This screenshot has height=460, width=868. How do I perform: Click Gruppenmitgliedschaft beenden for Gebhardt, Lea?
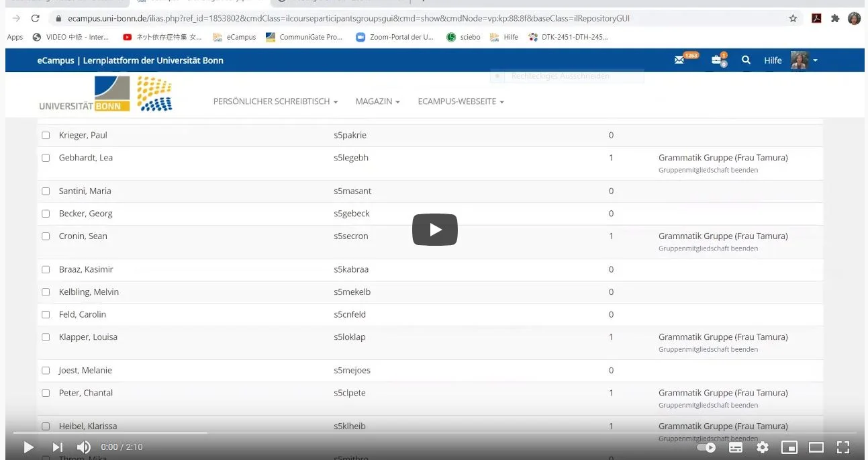pyautogui.click(x=698, y=171)
